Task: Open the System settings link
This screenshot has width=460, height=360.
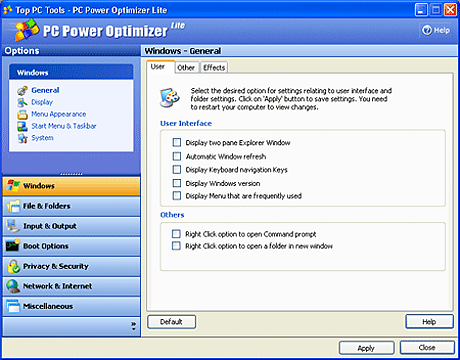Action: pyautogui.click(x=42, y=138)
